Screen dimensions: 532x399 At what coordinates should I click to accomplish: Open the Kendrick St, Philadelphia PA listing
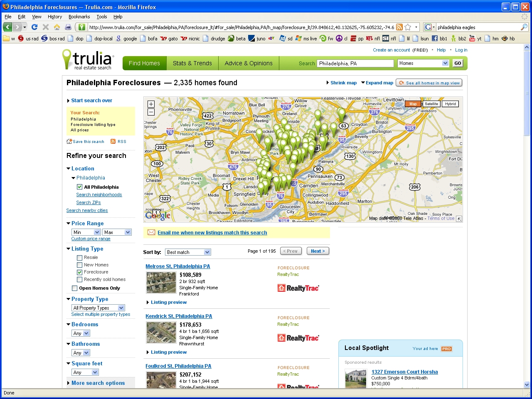(x=179, y=316)
